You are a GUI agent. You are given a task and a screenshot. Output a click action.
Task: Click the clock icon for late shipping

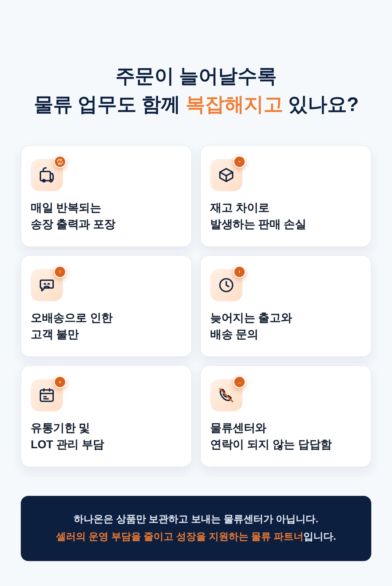pyautogui.click(x=226, y=285)
